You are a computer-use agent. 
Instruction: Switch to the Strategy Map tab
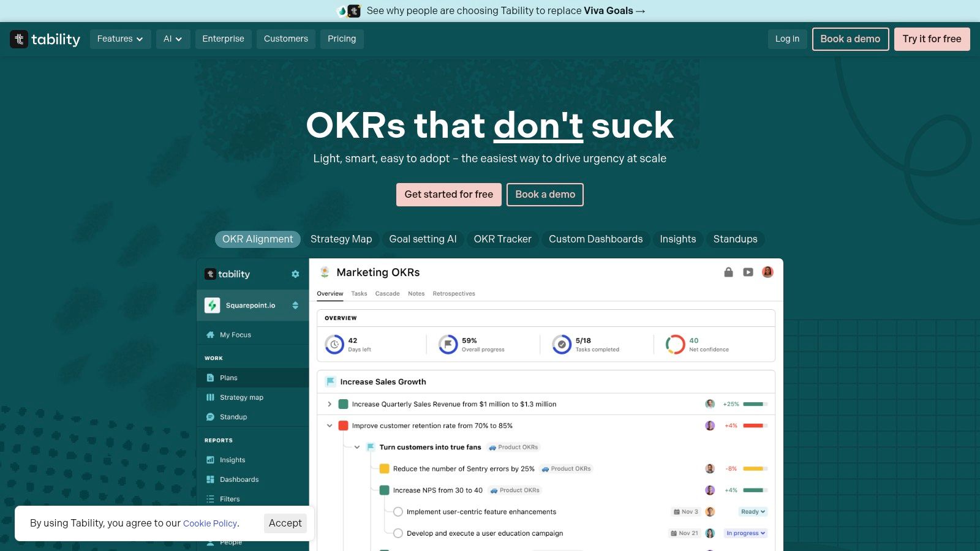[x=341, y=239]
